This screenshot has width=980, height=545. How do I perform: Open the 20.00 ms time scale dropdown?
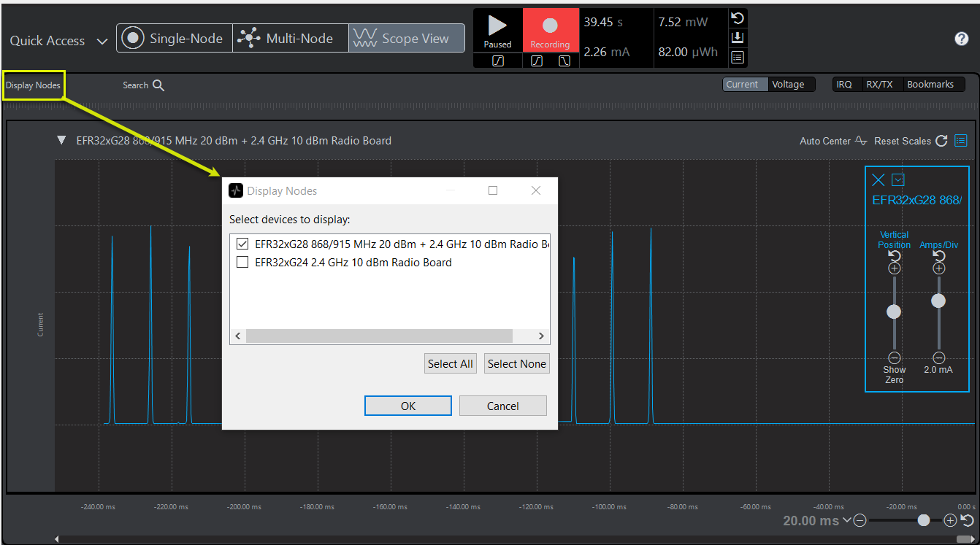pos(846,520)
